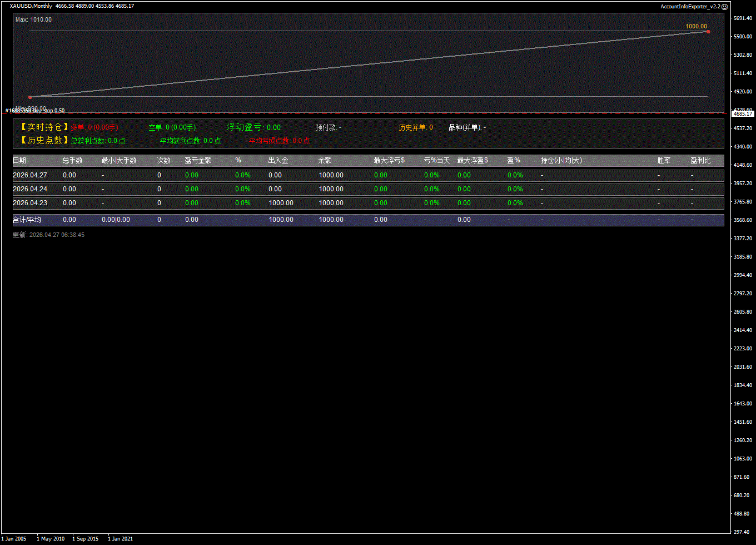Click the 盈亏金额 column header
The image size is (756, 545).
click(x=198, y=160)
